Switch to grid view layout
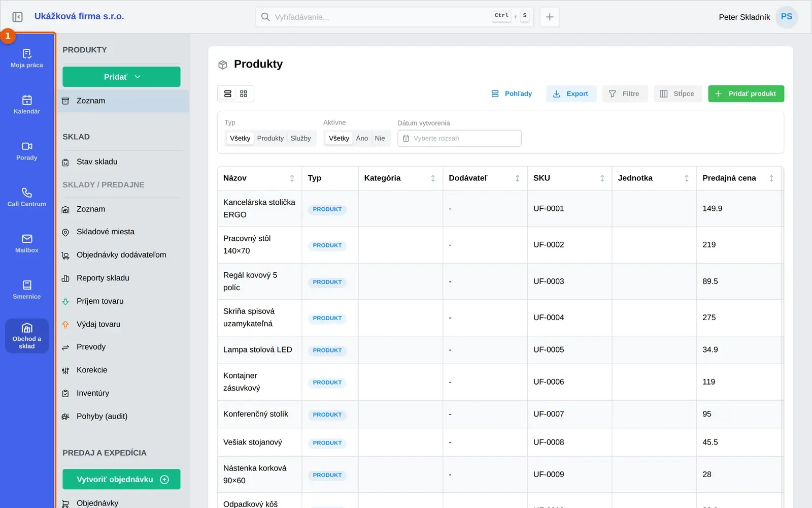 (x=244, y=94)
